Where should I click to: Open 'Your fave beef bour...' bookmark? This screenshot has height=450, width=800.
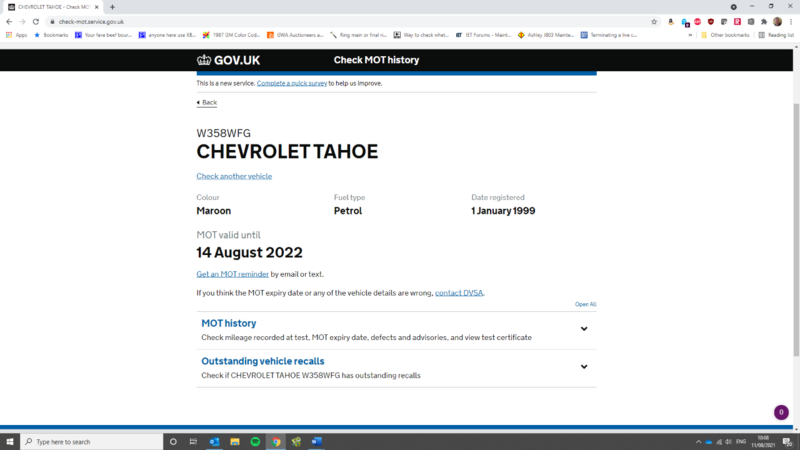pos(104,35)
